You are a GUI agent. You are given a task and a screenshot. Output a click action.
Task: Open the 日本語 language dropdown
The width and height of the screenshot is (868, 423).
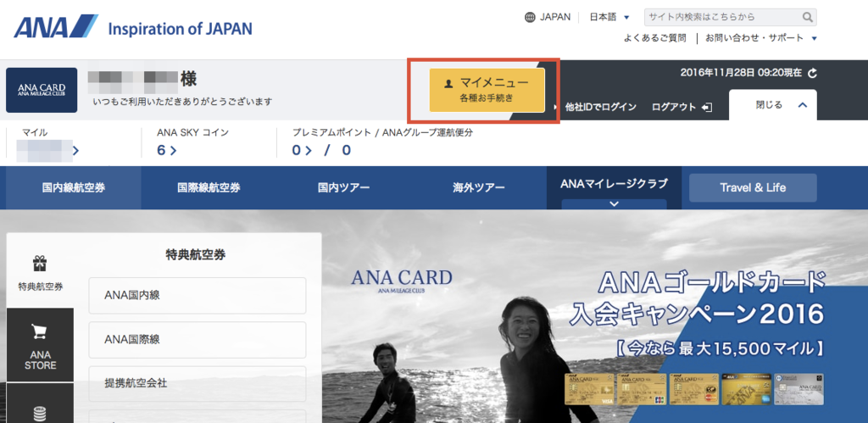coord(609,17)
